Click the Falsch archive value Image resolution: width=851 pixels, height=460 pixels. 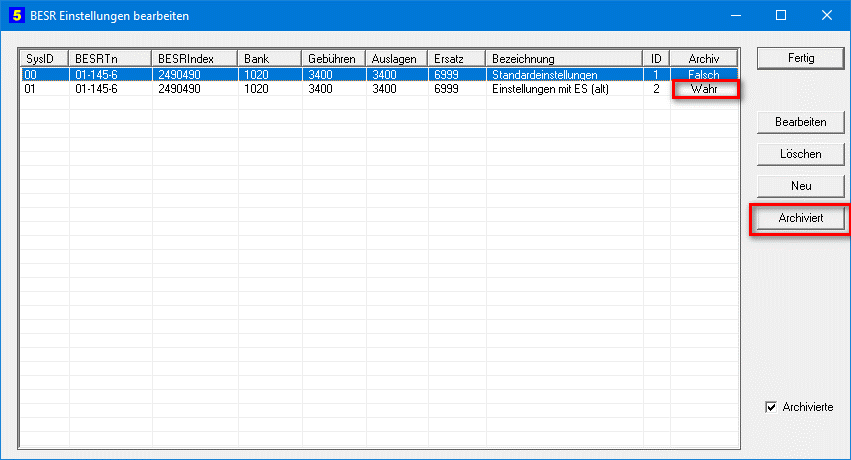tap(704, 75)
